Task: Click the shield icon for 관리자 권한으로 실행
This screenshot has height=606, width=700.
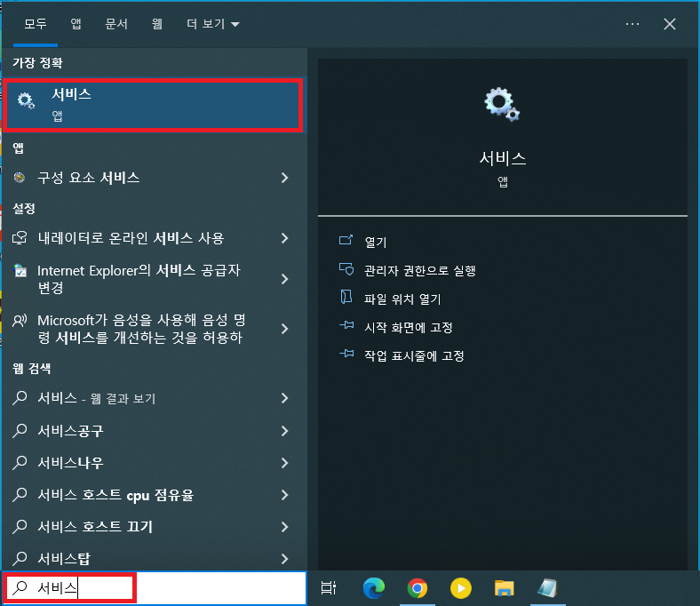Action: (x=346, y=269)
